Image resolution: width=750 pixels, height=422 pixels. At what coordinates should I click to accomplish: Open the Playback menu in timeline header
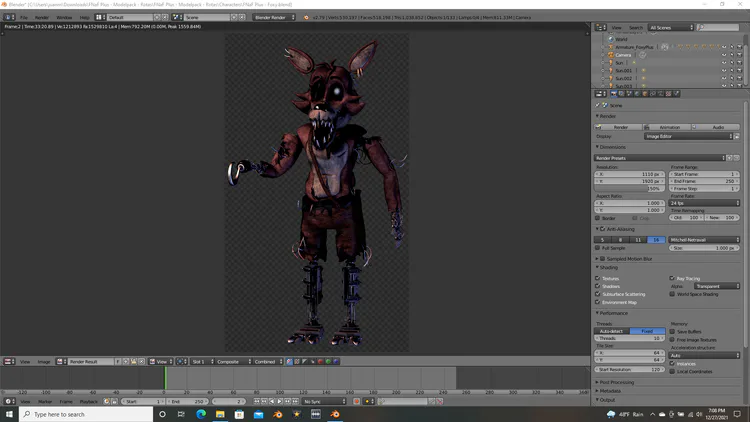click(88, 401)
